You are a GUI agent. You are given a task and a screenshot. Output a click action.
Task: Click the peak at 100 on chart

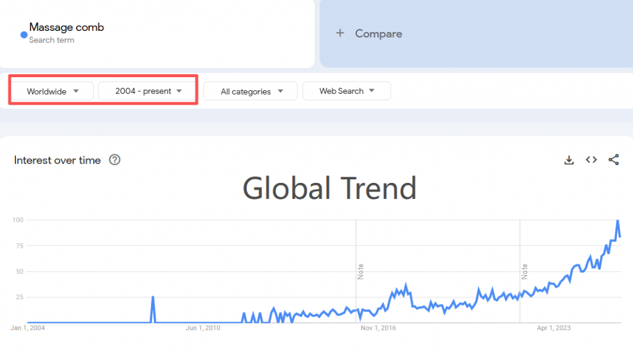point(618,221)
